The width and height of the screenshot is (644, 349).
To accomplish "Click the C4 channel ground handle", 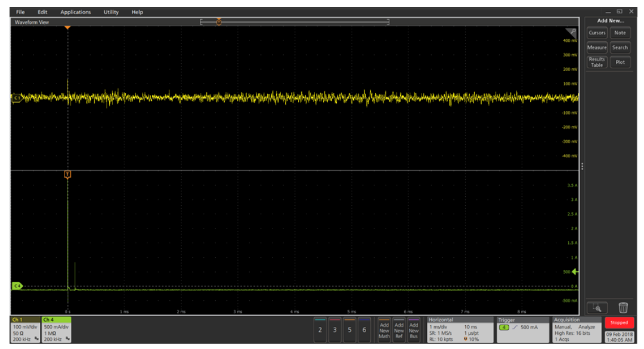I will [17, 286].
